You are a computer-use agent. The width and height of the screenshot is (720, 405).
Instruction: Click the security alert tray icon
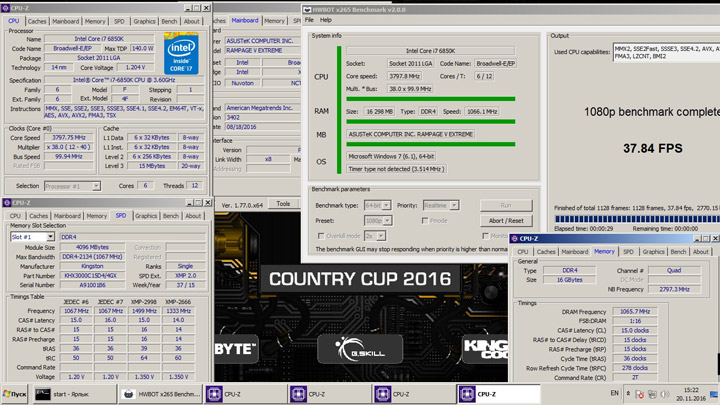click(639, 394)
